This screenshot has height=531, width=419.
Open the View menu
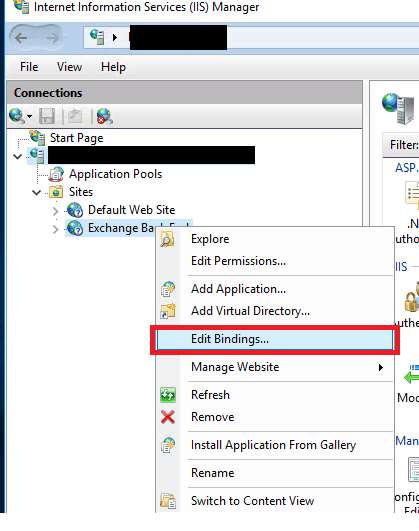point(69,67)
